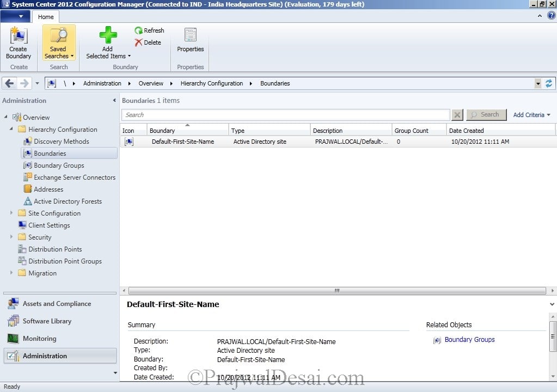The width and height of the screenshot is (557, 392).
Task: Click the Site Configuration folder icon
Action: point(22,213)
